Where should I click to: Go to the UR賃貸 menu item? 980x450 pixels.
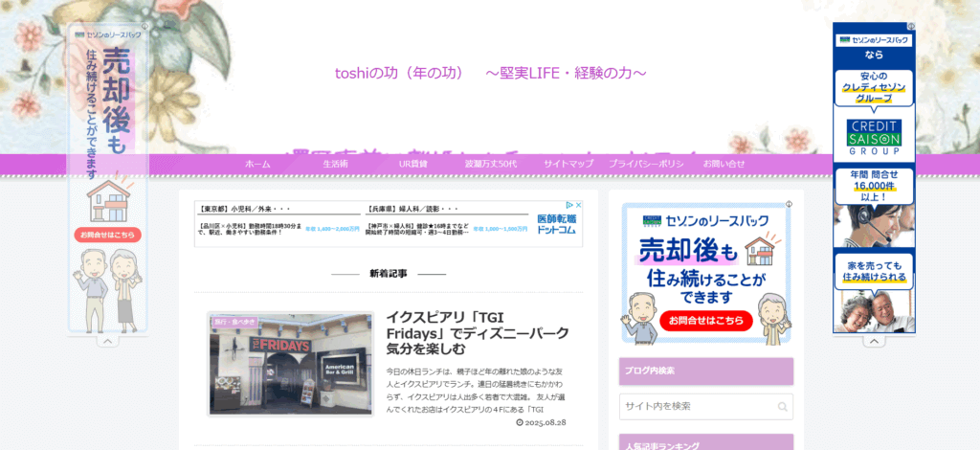point(413,164)
